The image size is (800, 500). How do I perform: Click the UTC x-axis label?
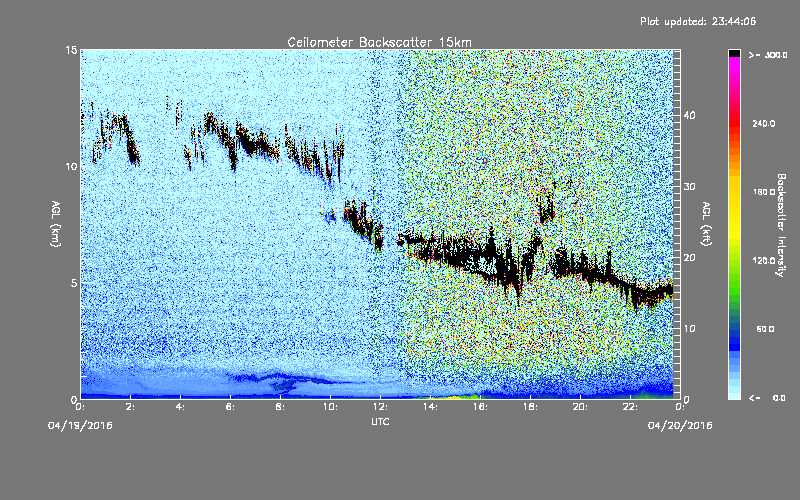point(380,421)
